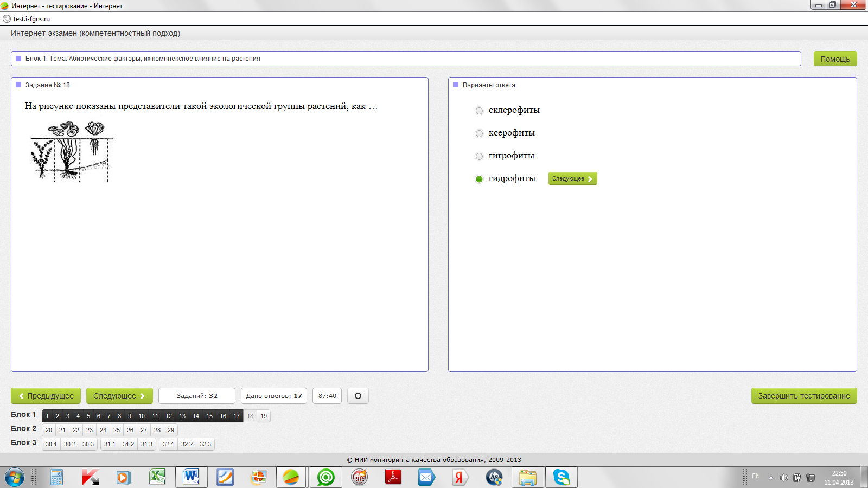Switch to Skype in the taskbar
The height and width of the screenshot is (488, 868).
tap(561, 478)
